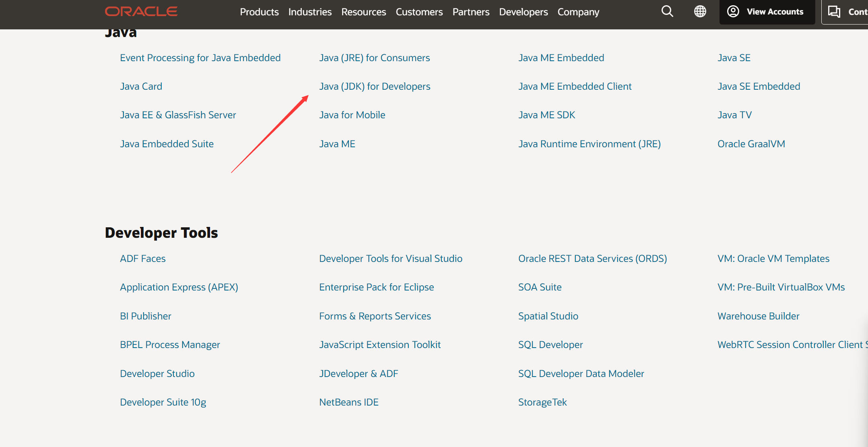Open the search magnifier icon
Viewport: 868px width, 447px height.
tap(667, 11)
